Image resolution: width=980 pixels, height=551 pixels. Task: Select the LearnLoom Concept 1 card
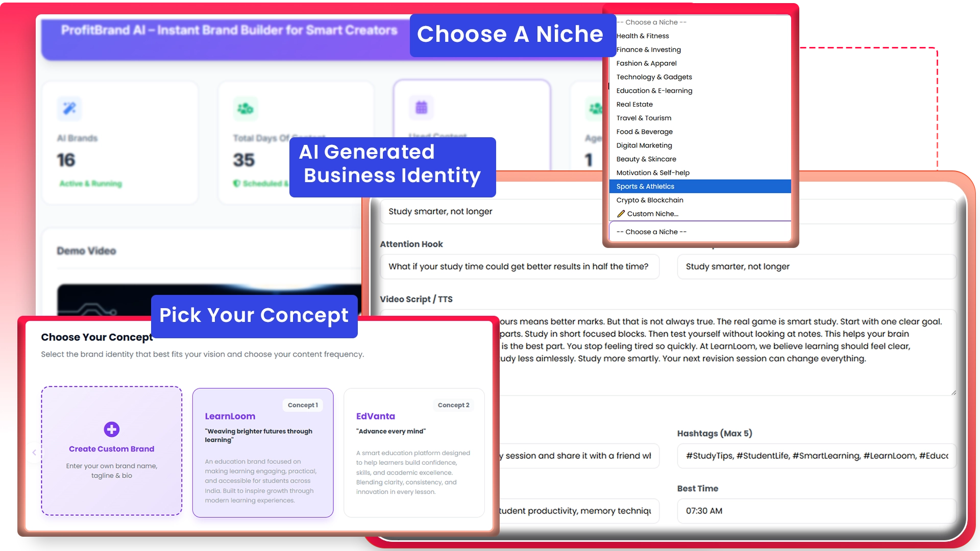262,453
